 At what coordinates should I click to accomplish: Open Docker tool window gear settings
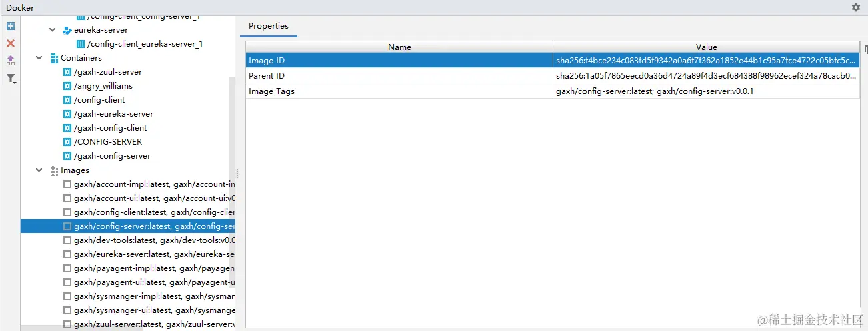(856, 7)
